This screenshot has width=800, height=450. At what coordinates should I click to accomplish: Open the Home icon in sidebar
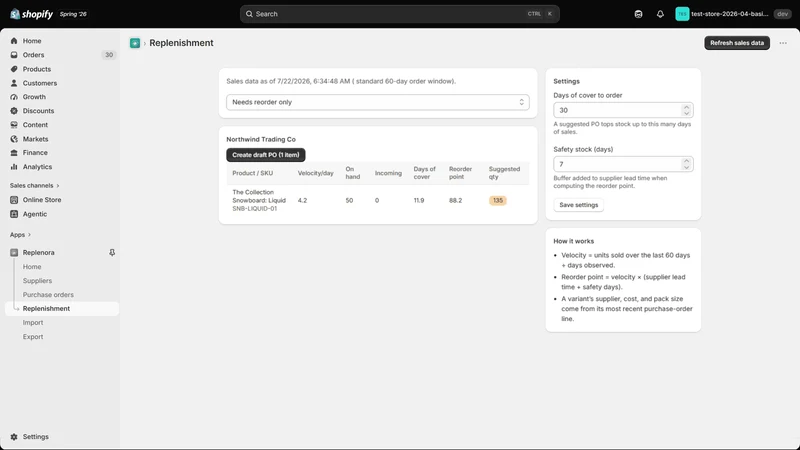click(x=14, y=41)
